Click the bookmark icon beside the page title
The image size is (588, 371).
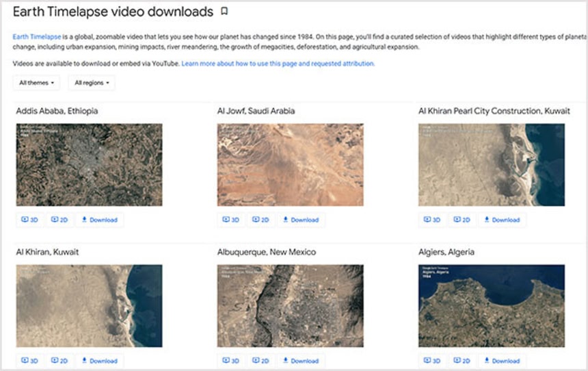[x=224, y=12]
